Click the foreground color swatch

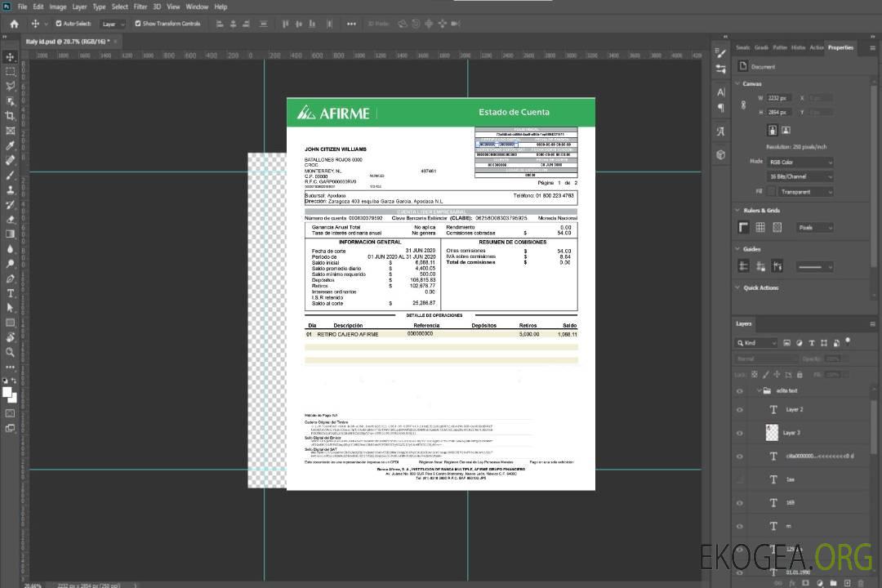tap(7, 392)
